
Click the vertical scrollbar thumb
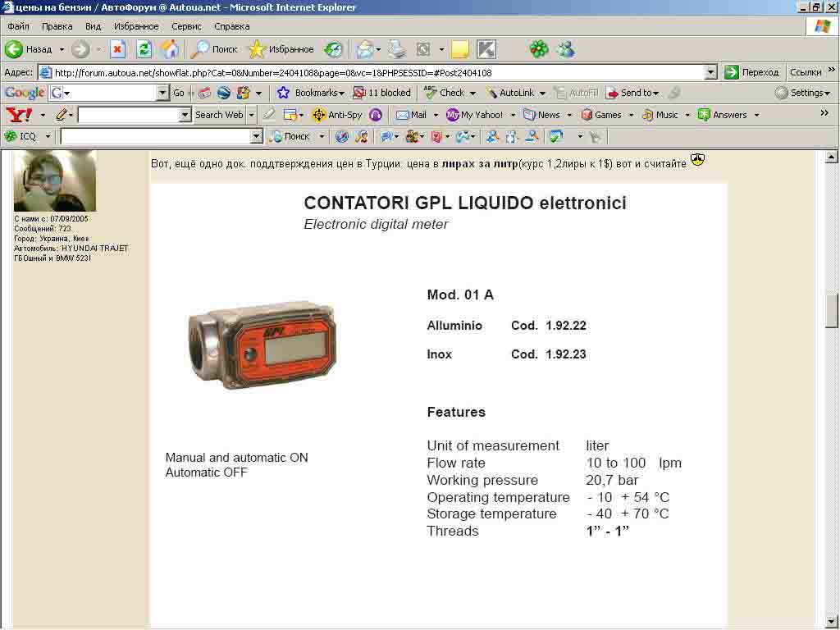tap(832, 310)
